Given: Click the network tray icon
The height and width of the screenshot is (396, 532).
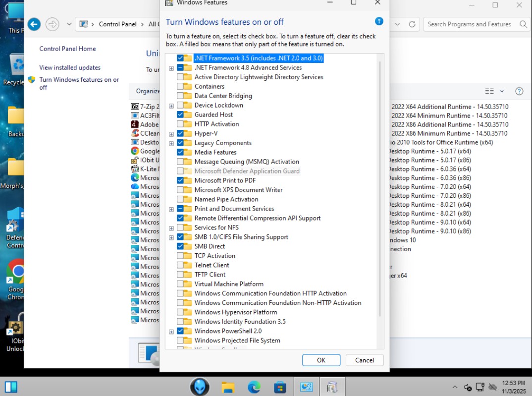Looking at the screenshot, I should 480,387.
